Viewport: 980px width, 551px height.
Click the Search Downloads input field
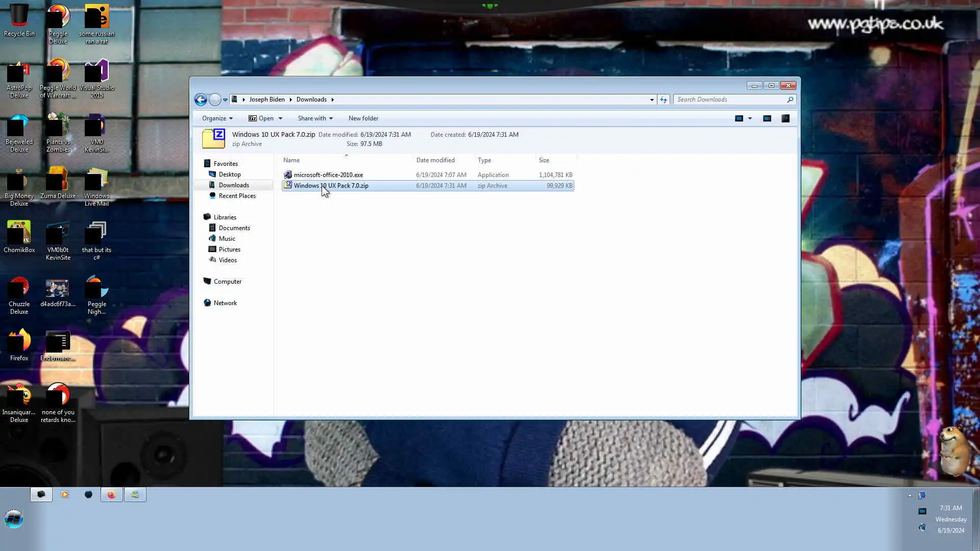coord(730,99)
